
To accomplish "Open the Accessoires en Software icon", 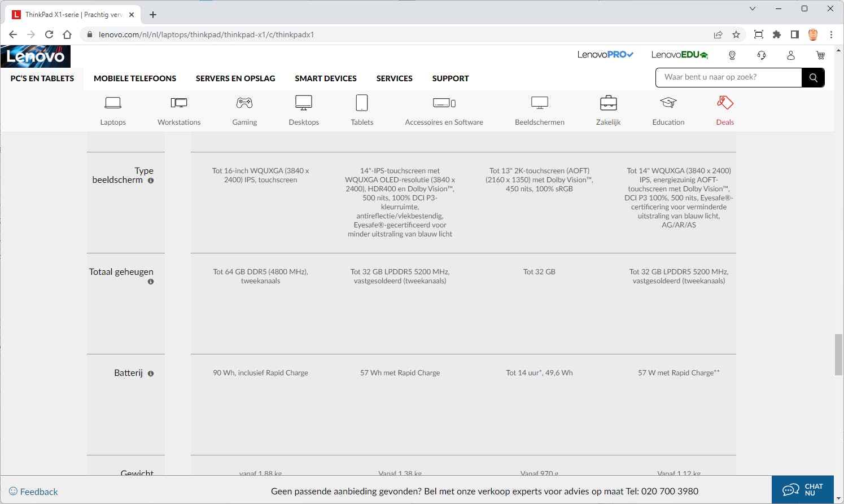I will tap(444, 103).
